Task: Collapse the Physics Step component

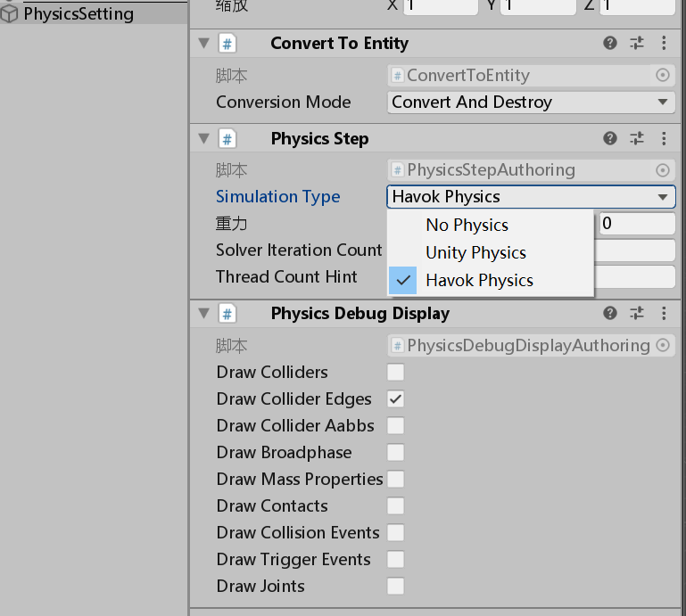Action: [x=204, y=138]
